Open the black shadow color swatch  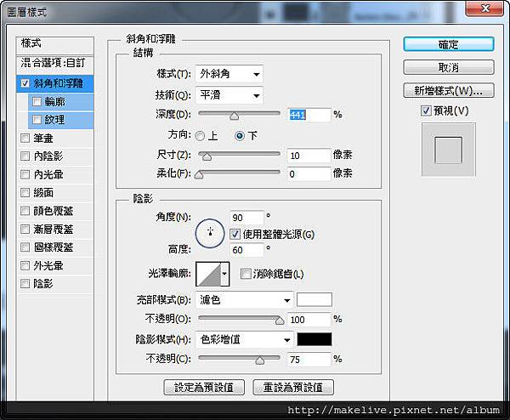click(x=314, y=339)
